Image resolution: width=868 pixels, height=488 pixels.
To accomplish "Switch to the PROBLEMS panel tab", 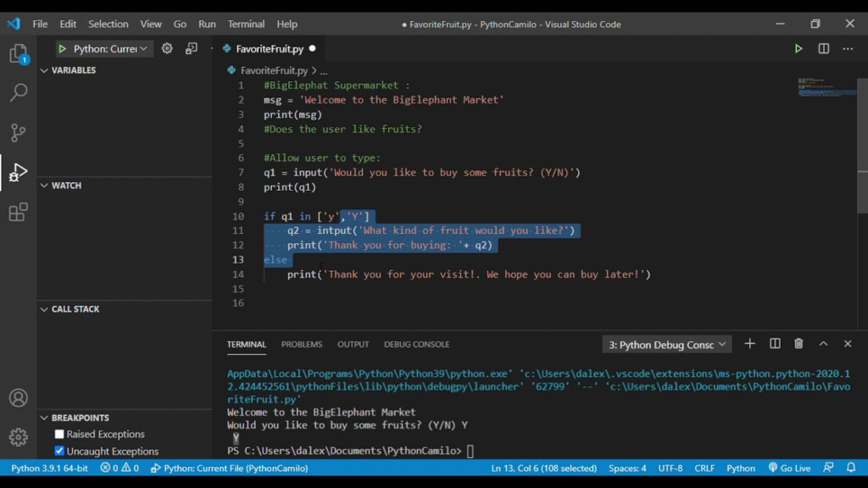I will 302,344.
